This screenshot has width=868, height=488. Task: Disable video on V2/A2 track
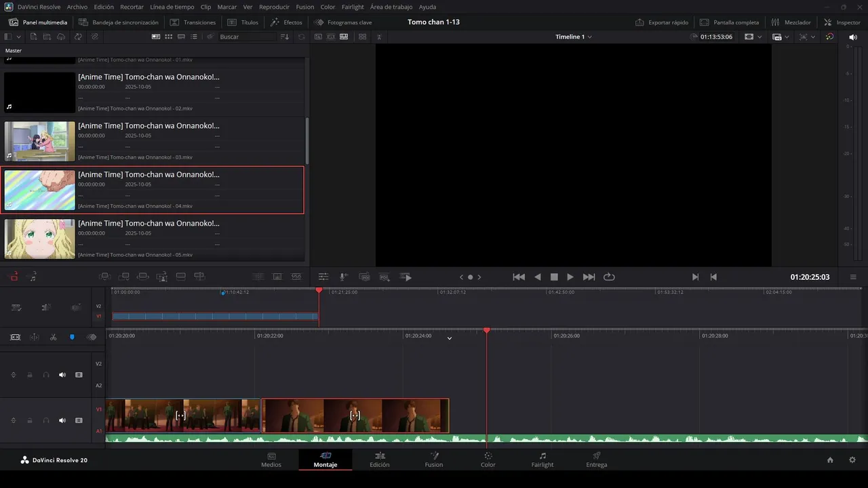click(79, 375)
